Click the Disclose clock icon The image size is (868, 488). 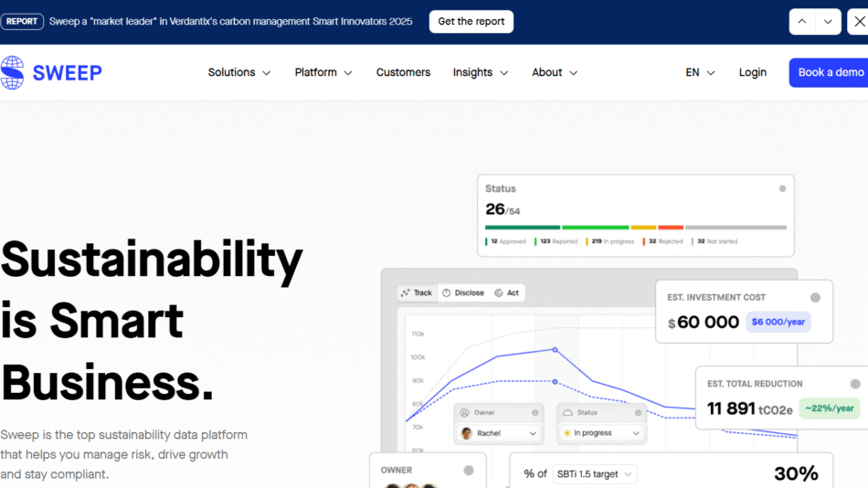tap(447, 293)
